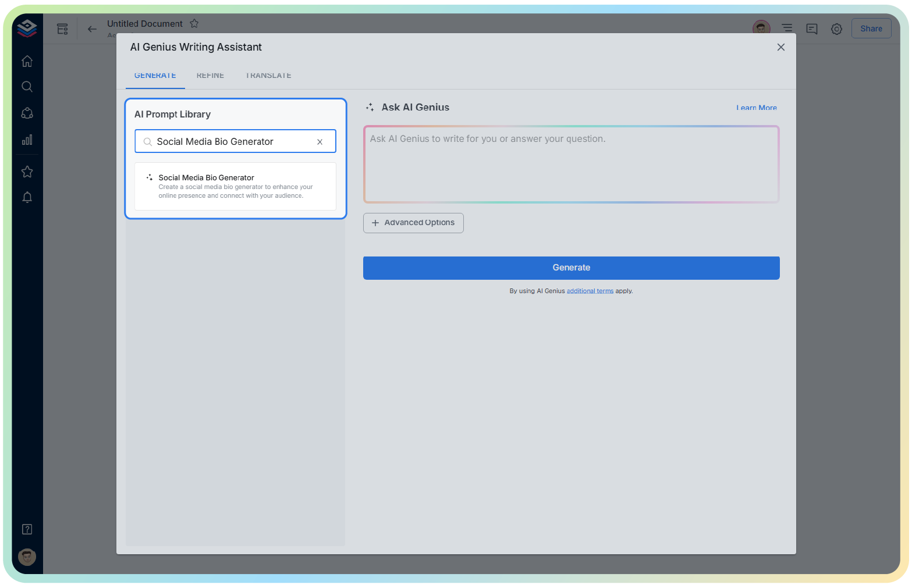Click the sparkle icon beside Ask AI Genius
Screen dimensions: 912x588
coord(370,107)
